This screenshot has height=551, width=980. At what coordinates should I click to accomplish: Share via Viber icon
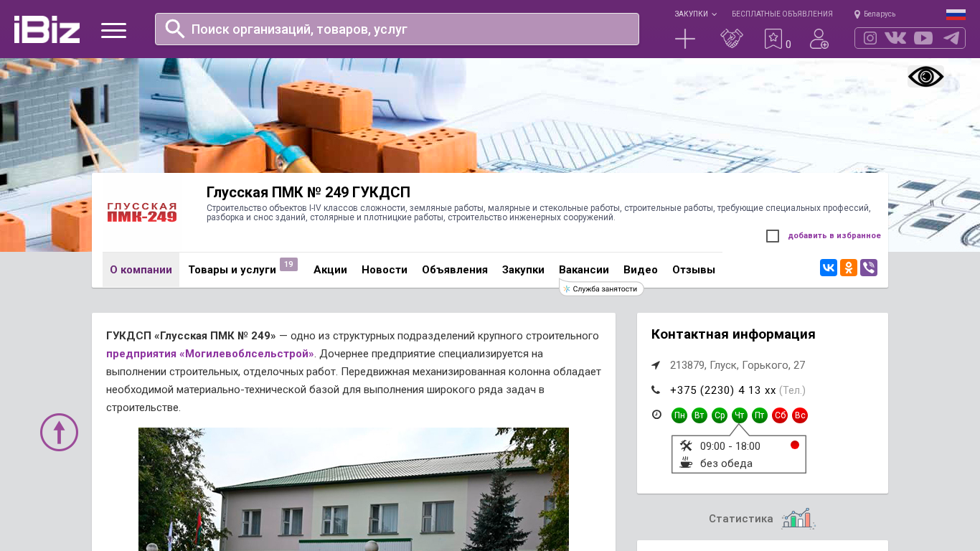pos(869,268)
